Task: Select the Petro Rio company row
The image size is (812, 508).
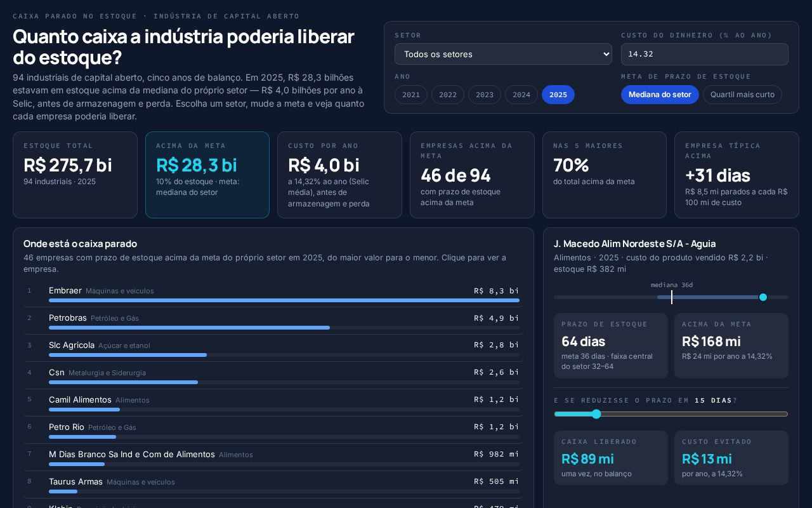Action: pyautogui.click(x=273, y=430)
